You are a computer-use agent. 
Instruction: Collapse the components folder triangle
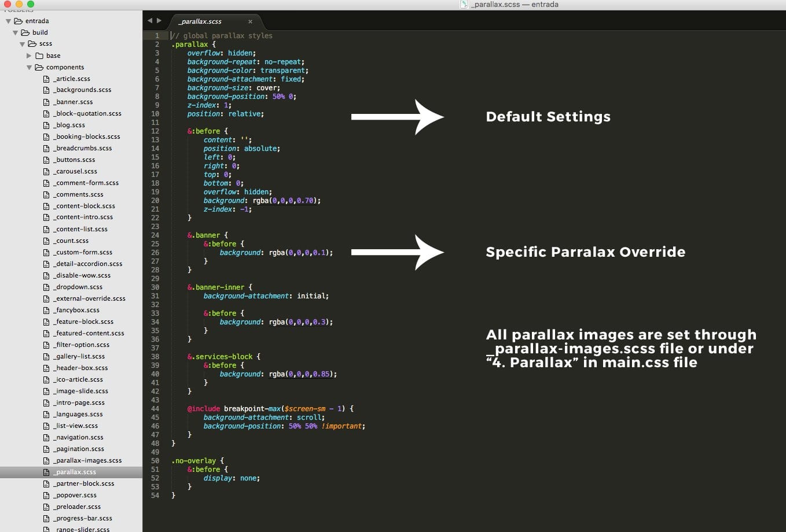click(x=29, y=68)
